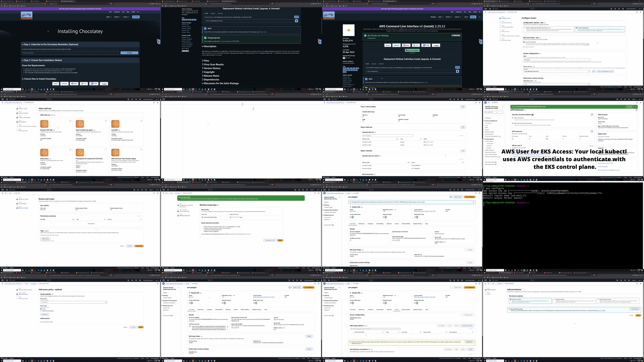The height and width of the screenshot is (362, 644).
Task: Switch to Uninstall tab on AWS CLI package page
Action: point(381,64)
